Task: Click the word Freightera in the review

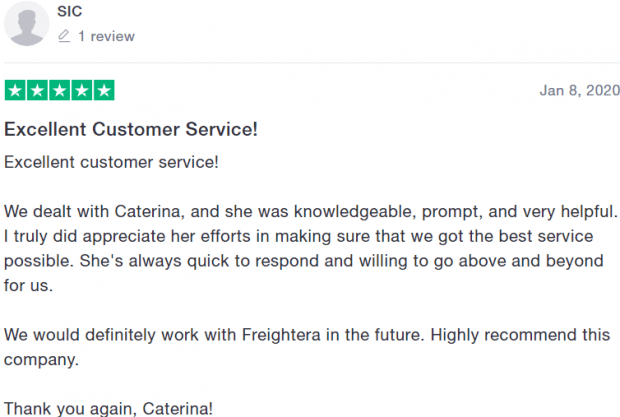Action: [281, 335]
